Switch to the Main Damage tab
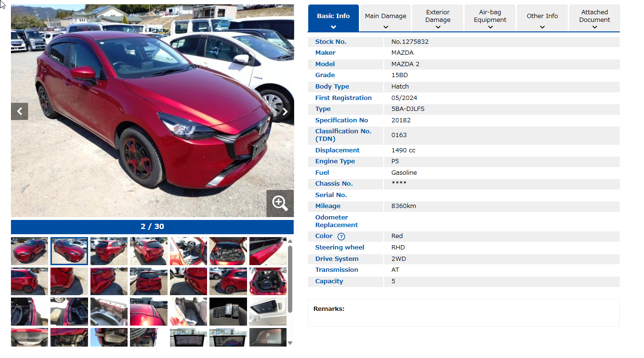 [386, 19]
